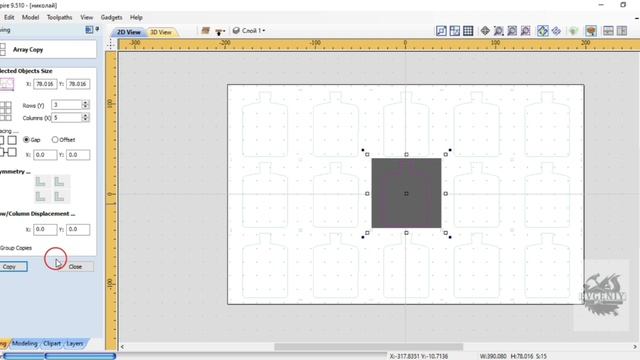Select the Offset spacing radio button
Image resolution: width=640 pixels, height=360 pixels.
coord(55,140)
